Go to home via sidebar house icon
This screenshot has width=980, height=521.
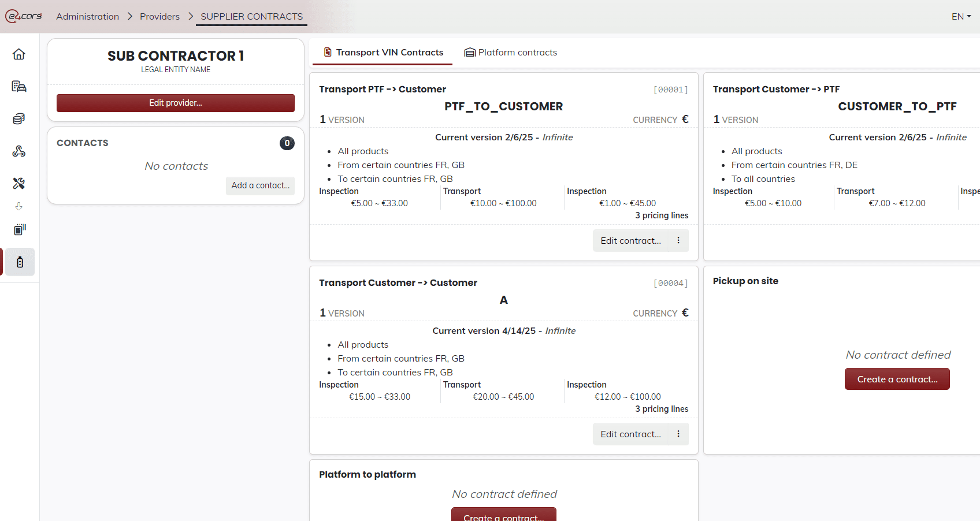(19, 54)
